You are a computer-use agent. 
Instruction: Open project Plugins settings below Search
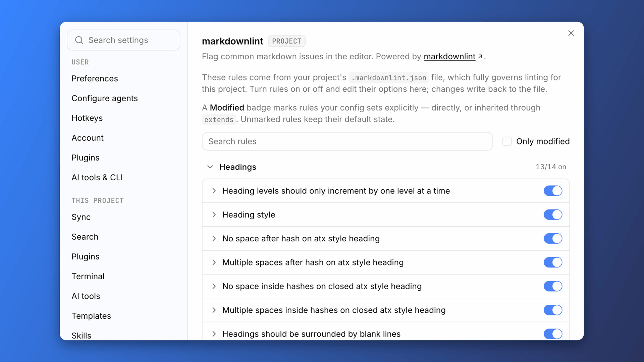[x=86, y=256]
